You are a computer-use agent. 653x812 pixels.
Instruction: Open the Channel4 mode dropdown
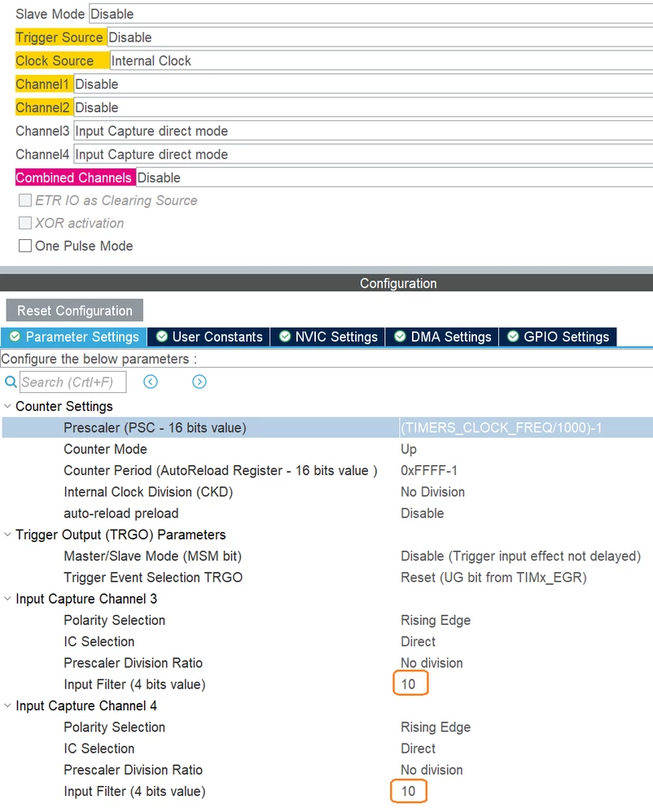[x=363, y=155]
